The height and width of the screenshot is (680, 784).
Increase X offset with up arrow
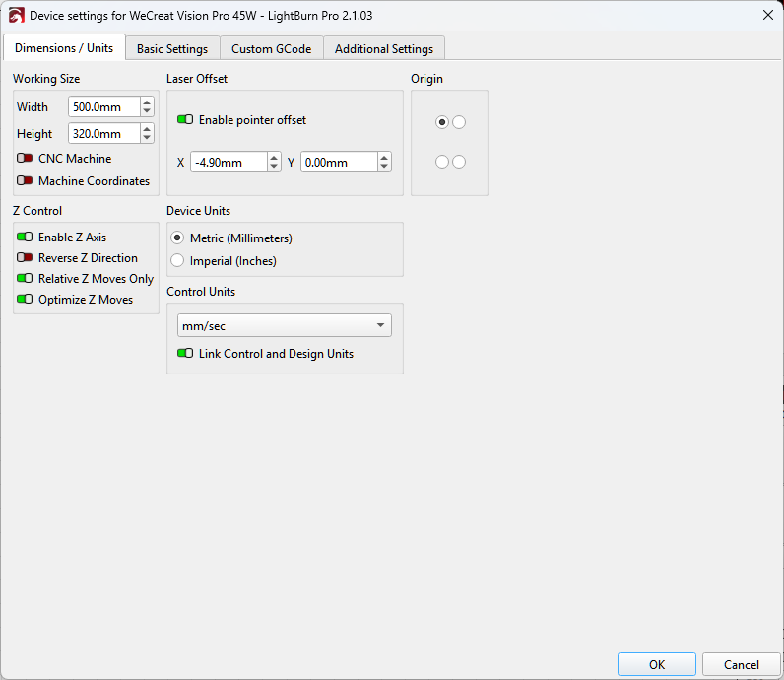click(274, 157)
